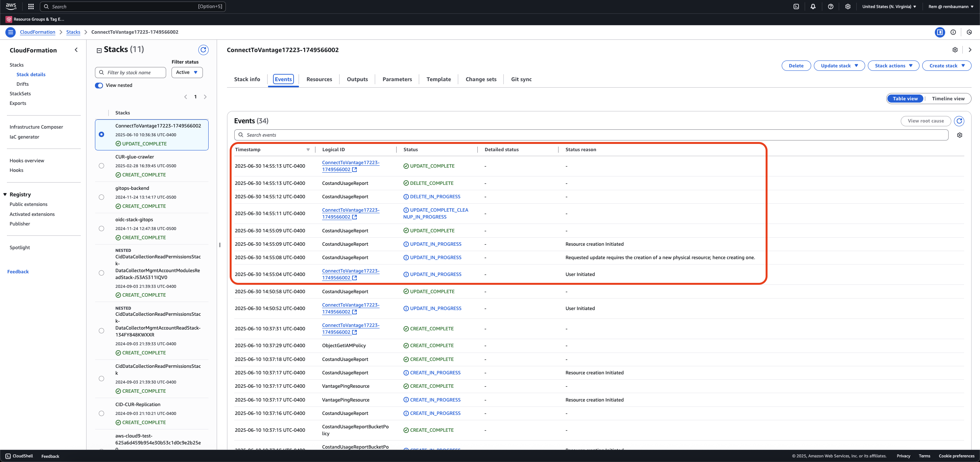Open the Stacks breadcrumb link

(73, 32)
